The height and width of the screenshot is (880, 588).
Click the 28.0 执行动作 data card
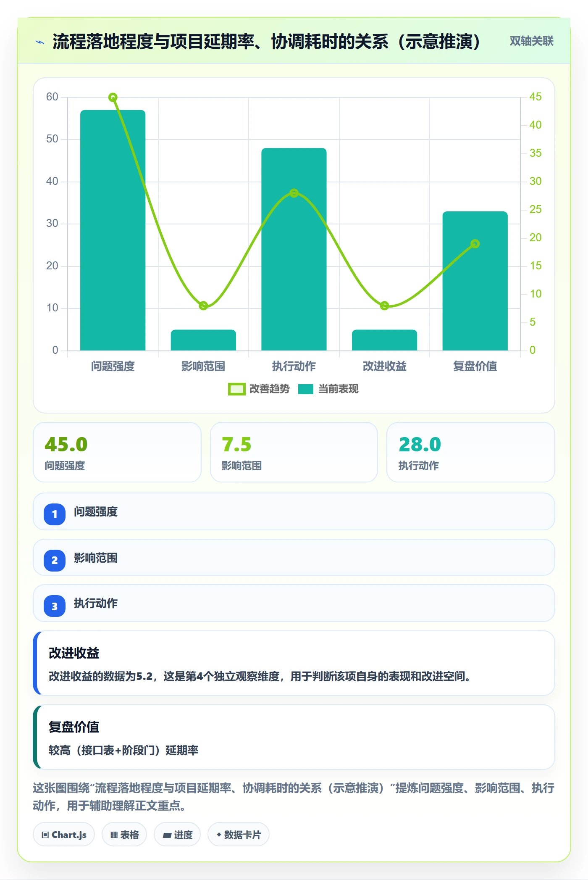[x=471, y=452]
